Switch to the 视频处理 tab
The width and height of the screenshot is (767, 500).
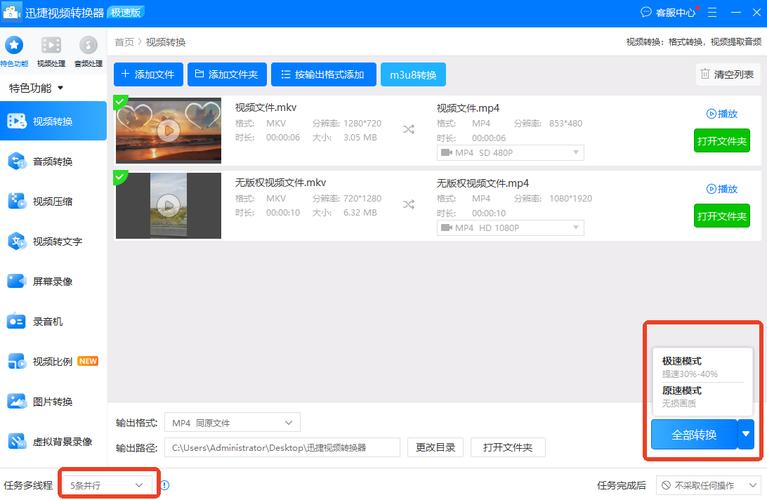pos(51,49)
